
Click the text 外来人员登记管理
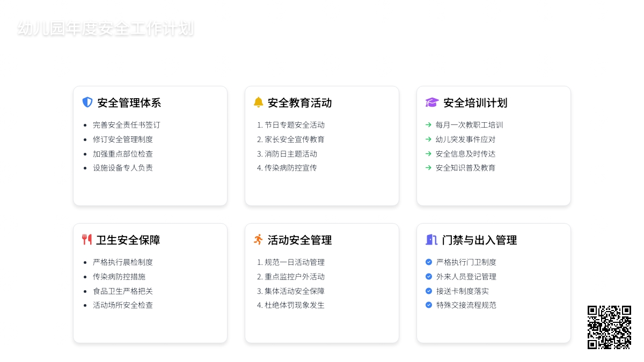[466, 277]
